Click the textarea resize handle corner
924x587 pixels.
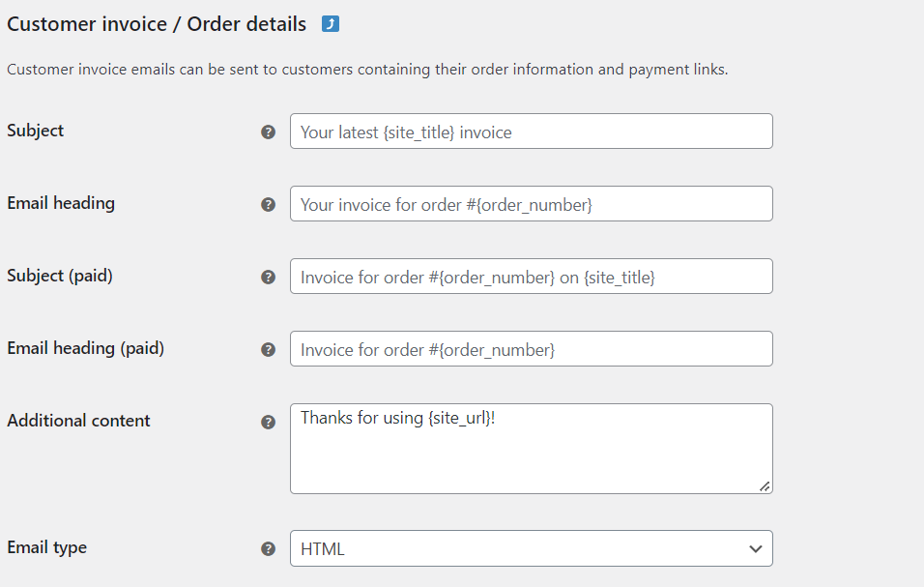coord(765,486)
